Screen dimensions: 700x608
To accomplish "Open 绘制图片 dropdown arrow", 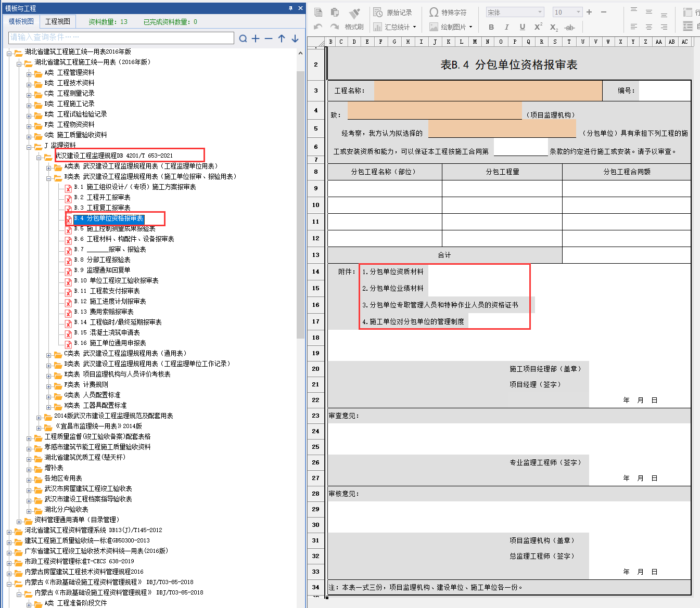I will (470, 27).
